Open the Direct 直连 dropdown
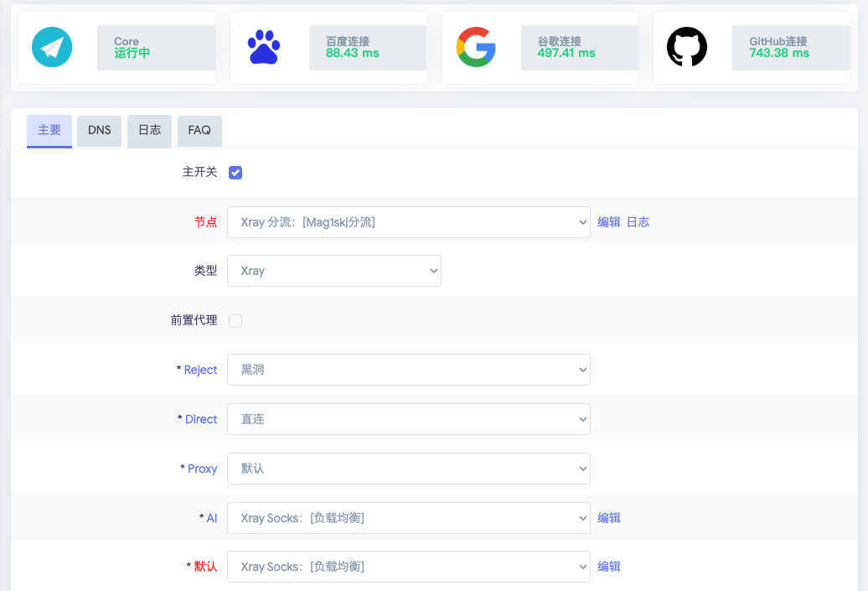The height and width of the screenshot is (591, 868). tap(408, 419)
